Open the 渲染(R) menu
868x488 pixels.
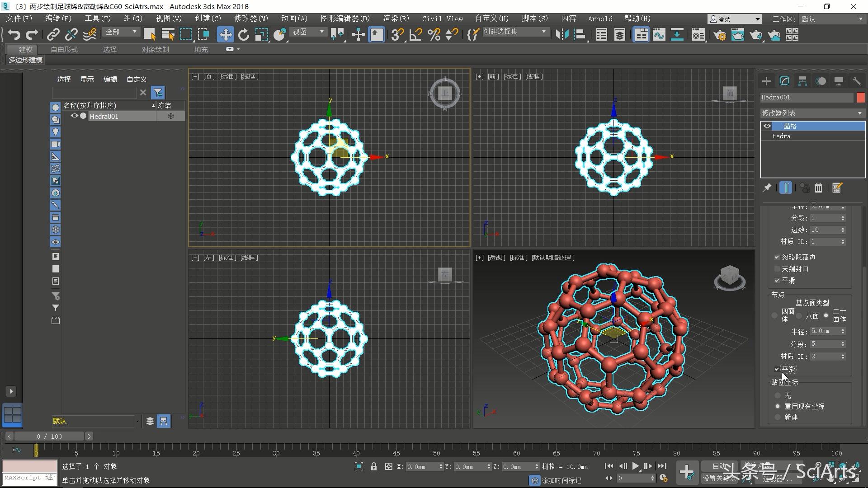click(396, 19)
